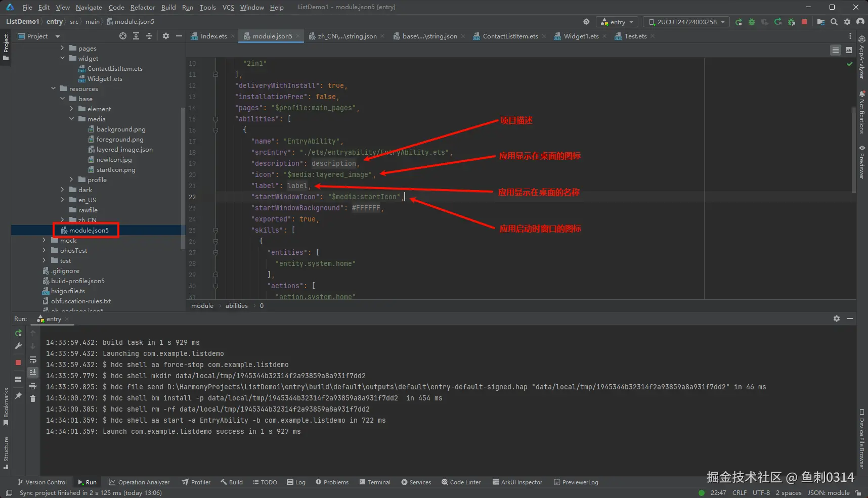This screenshot has height=498, width=868.
Task: Expand the ohosTest folder
Action: point(44,250)
